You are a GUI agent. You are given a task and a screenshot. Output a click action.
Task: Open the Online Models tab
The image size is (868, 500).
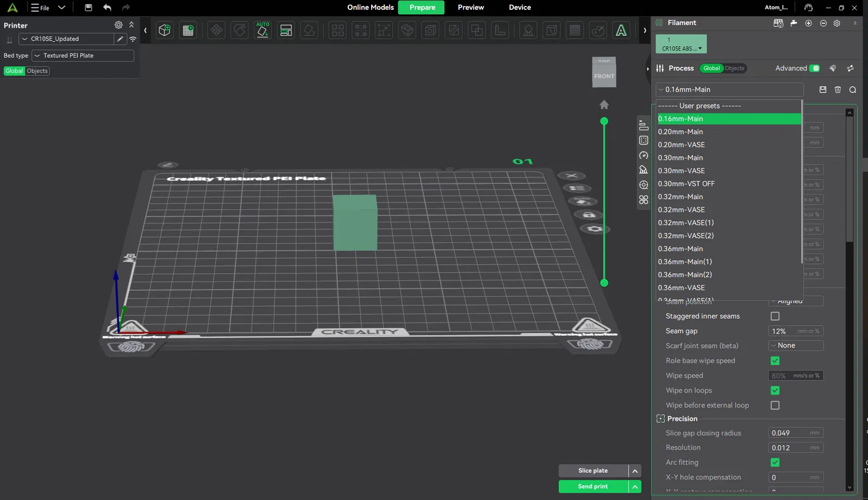371,8
